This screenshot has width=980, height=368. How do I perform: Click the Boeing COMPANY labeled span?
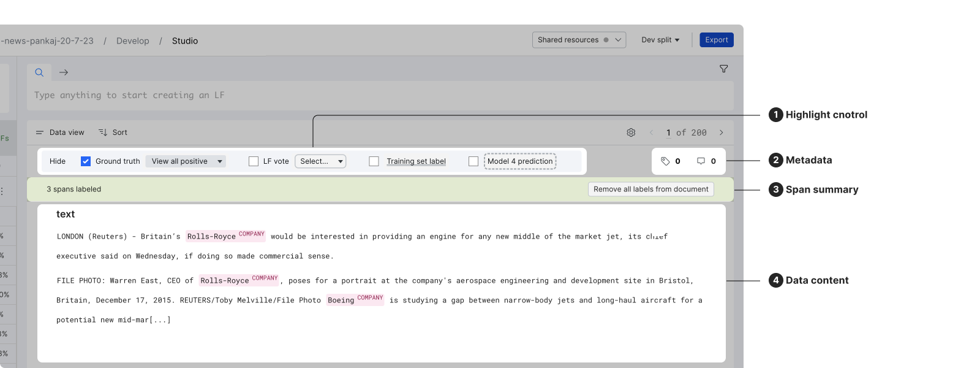tap(355, 300)
